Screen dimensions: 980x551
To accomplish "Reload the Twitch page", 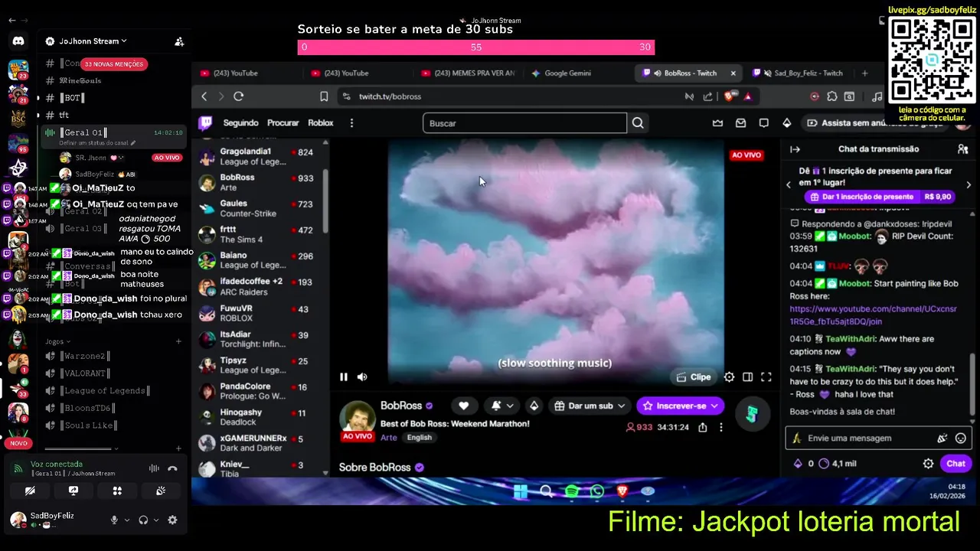I will coord(239,96).
